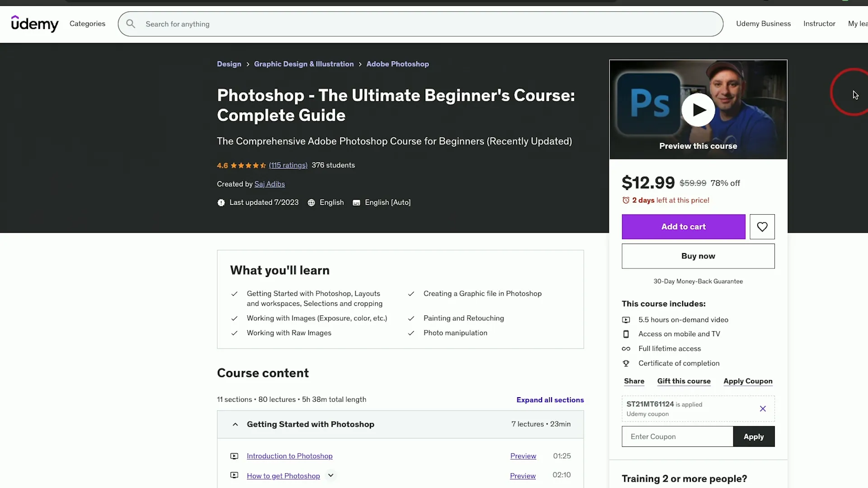
Task: Open the 115 ratings link
Action: click(x=288, y=165)
